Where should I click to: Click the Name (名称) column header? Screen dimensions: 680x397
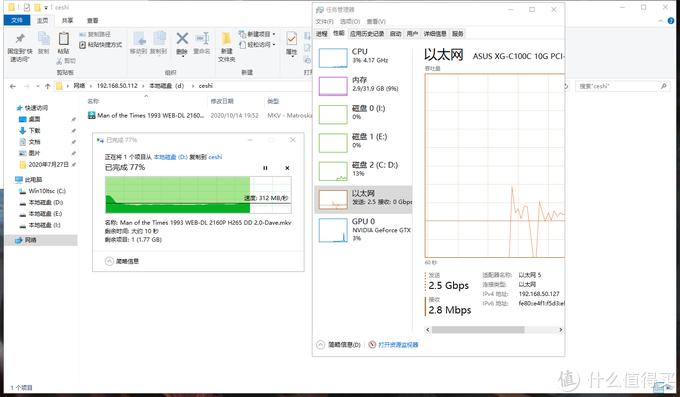click(x=93, y=102)
